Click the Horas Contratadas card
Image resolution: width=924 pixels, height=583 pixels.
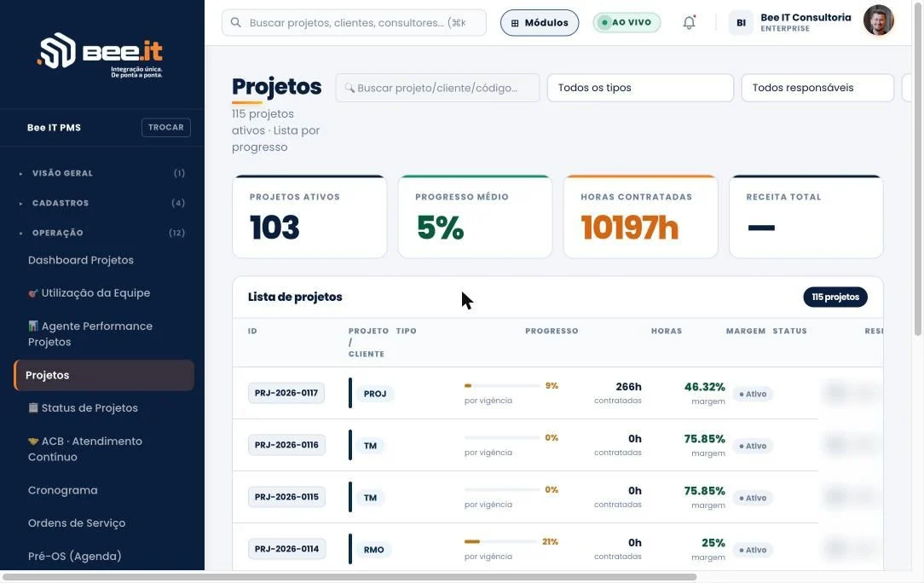click(640, 216)
